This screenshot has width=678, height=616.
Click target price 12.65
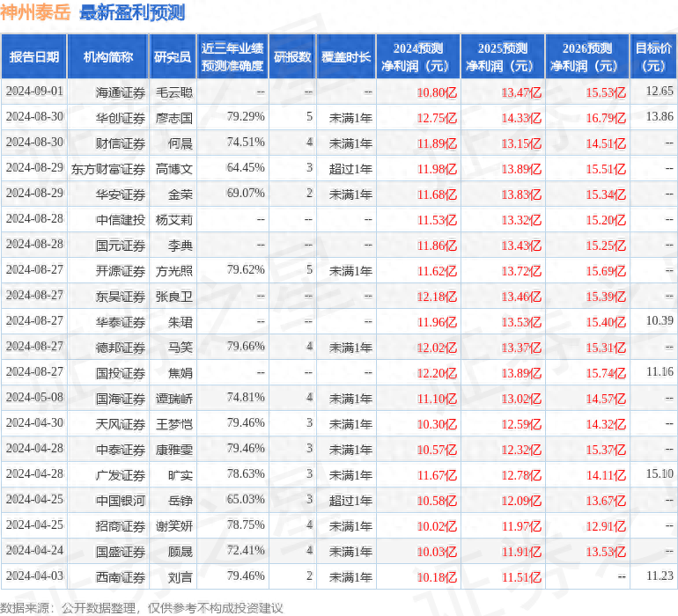(x=660, y=92)
